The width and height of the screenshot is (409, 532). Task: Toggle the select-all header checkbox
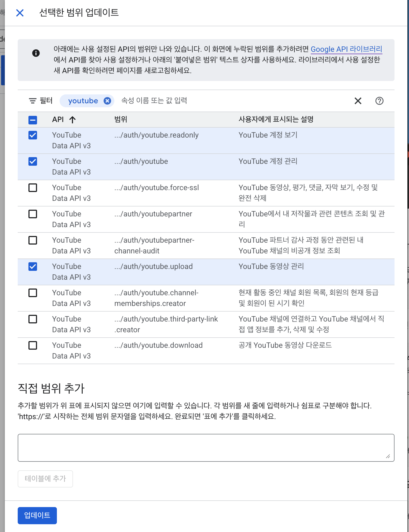pos(33,120)
